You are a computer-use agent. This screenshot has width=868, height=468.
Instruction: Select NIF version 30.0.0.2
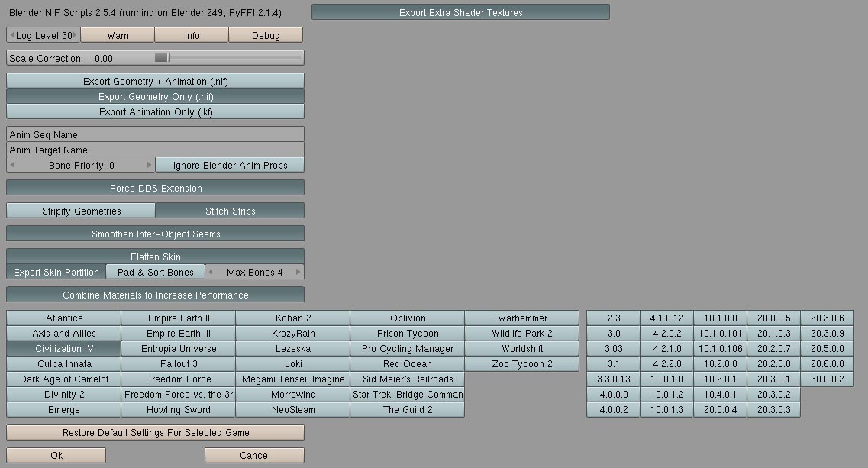pos(827,379)
